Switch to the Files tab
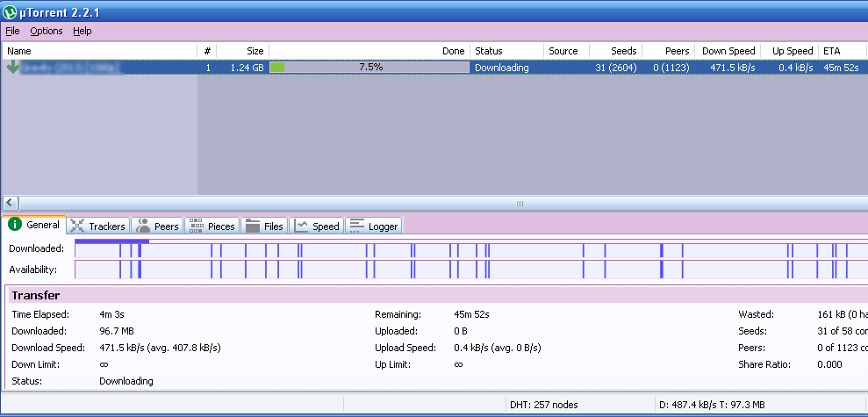The width and height of the screenshot is (868, 417). coord(264,226)
